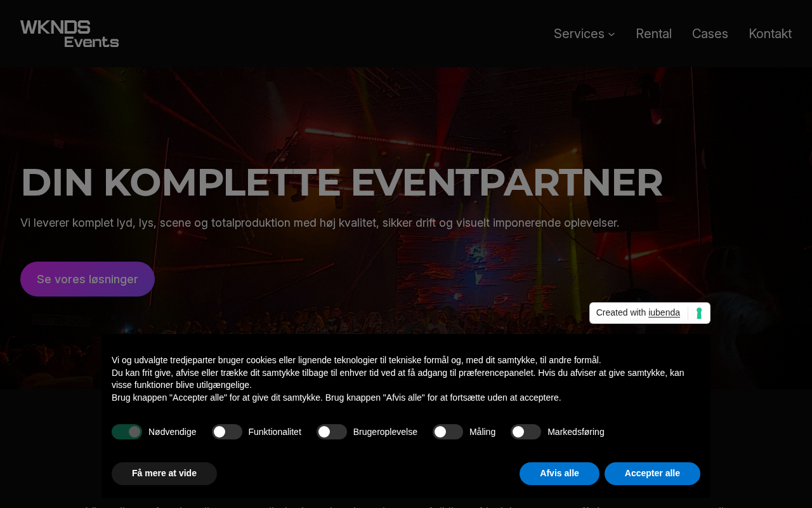Navigate to the Kontakt page
The width and height of the screenshot is (812, 508).
coord(770,34)
